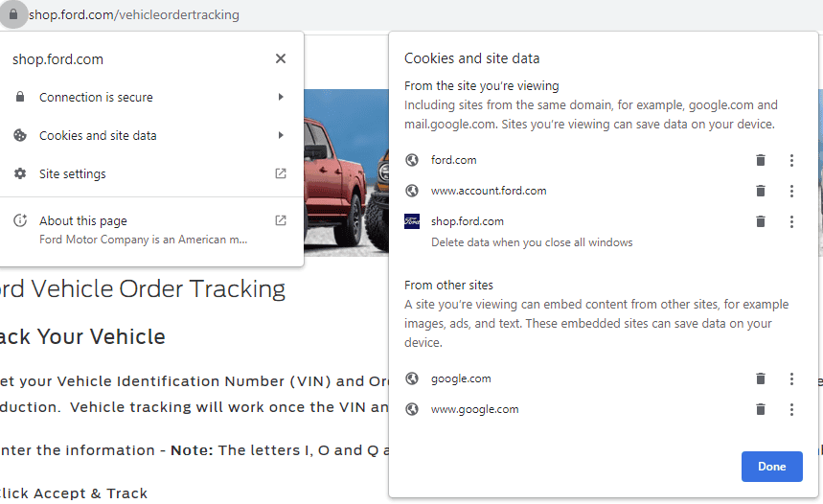
Task: Click the About this page external link icon
Action: [x=281, y=220]
